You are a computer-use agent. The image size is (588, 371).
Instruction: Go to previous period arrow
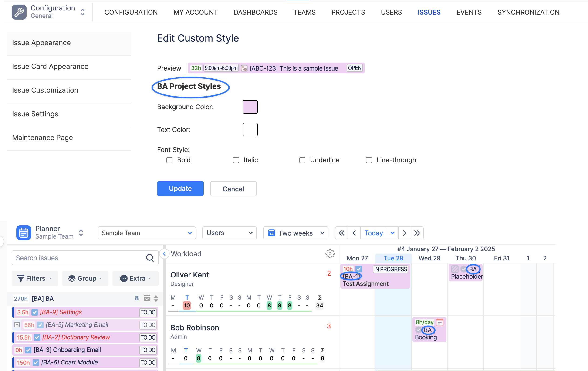[x=354, y=233]
